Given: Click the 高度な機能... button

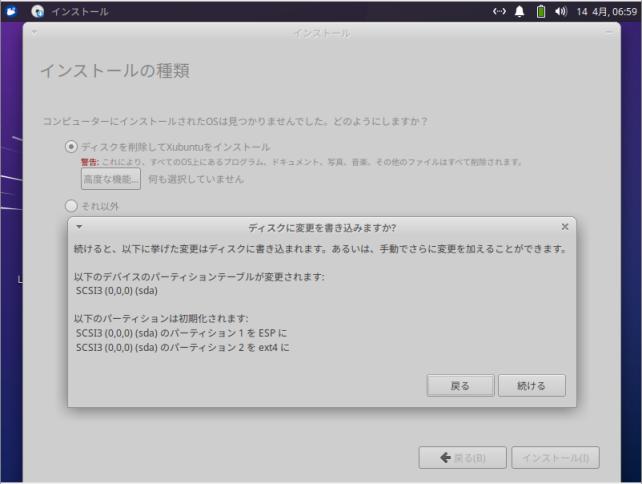Looking at the screenshot, I should click(x=111, y=179).
